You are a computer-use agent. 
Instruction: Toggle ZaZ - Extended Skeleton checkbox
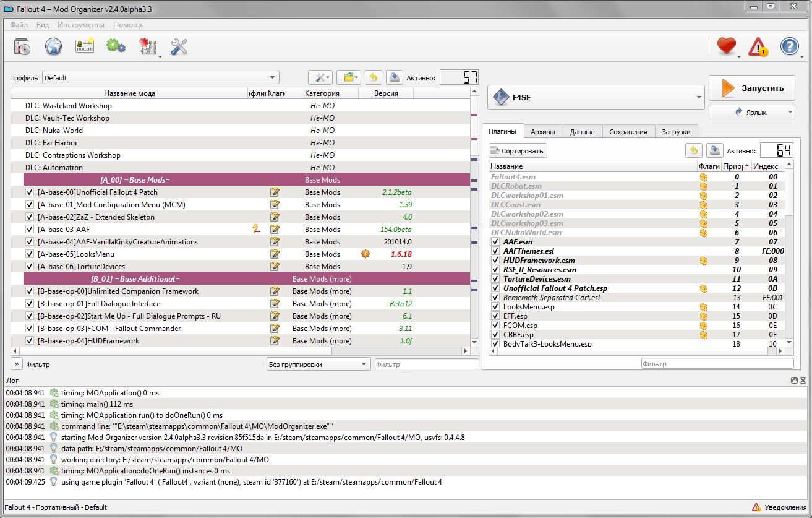(x=30, y=217)
